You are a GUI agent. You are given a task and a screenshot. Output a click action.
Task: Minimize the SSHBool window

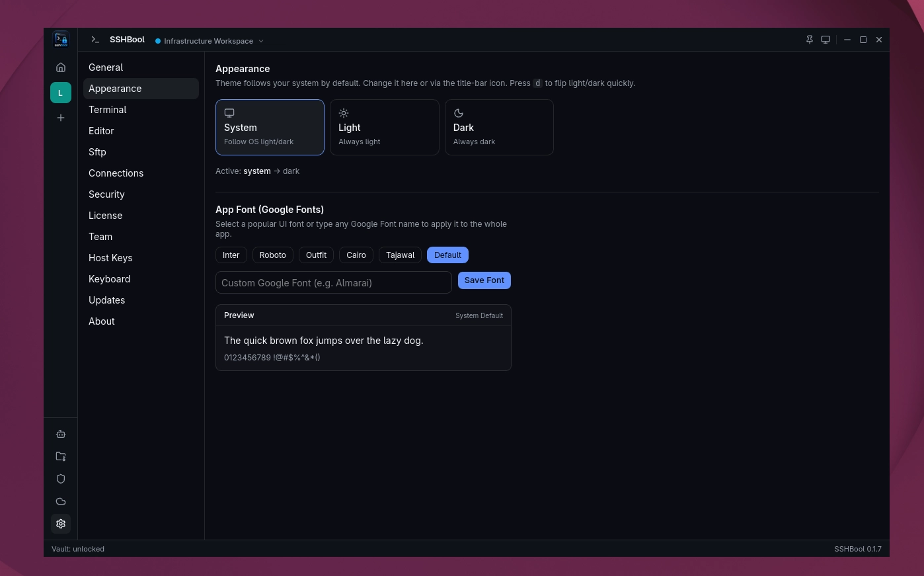847,40
